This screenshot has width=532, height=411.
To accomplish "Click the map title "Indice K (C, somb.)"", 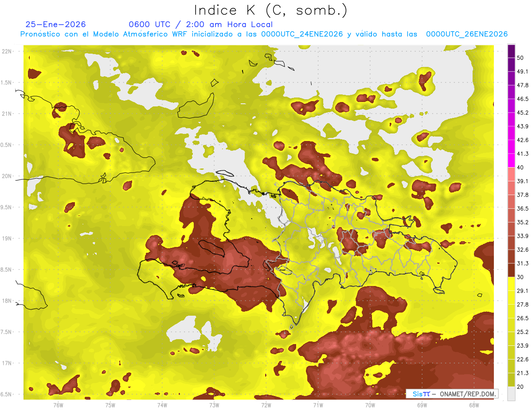I will tap(270, 10).
